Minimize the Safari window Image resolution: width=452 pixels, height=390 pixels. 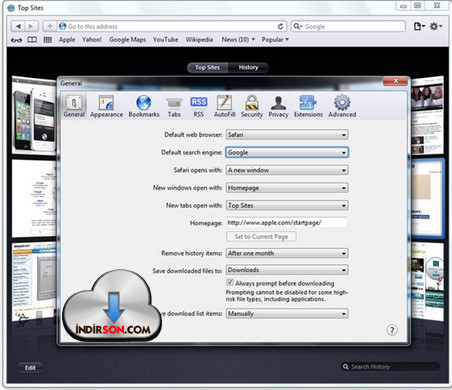[403, 6]
